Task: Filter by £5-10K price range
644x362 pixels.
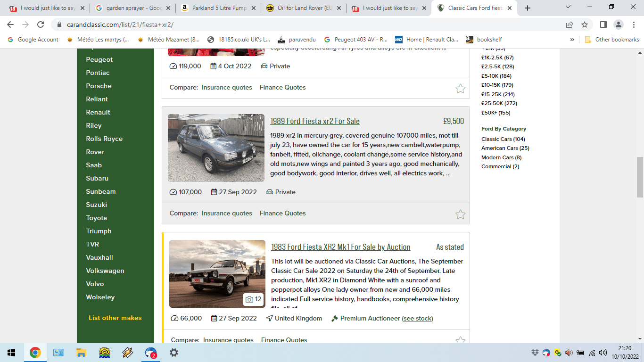Action: 496,76
